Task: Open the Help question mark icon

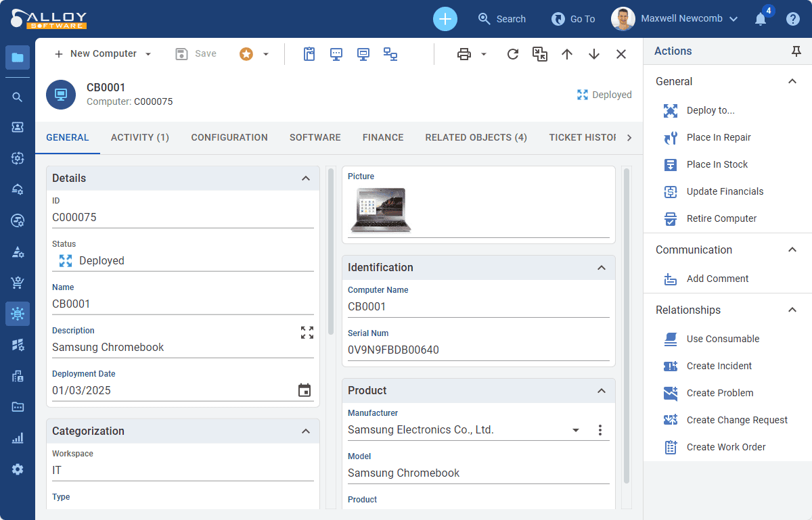Action: [x=793, y=19]
